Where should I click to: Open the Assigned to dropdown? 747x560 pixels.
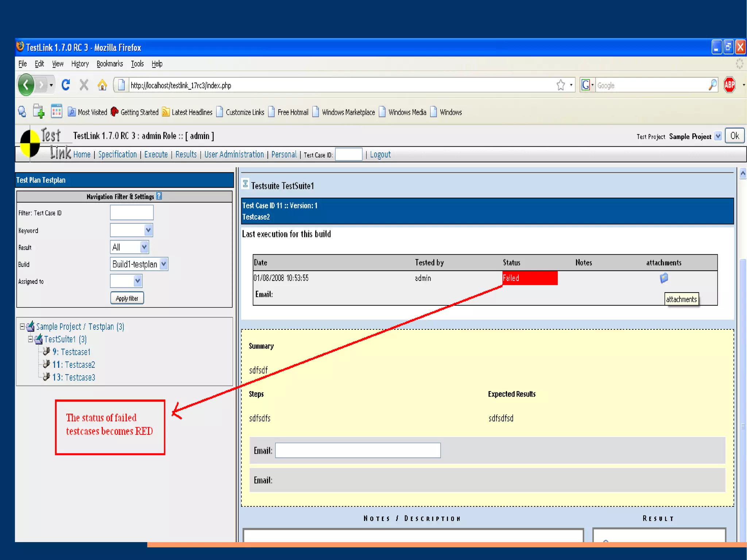point(126,281)
